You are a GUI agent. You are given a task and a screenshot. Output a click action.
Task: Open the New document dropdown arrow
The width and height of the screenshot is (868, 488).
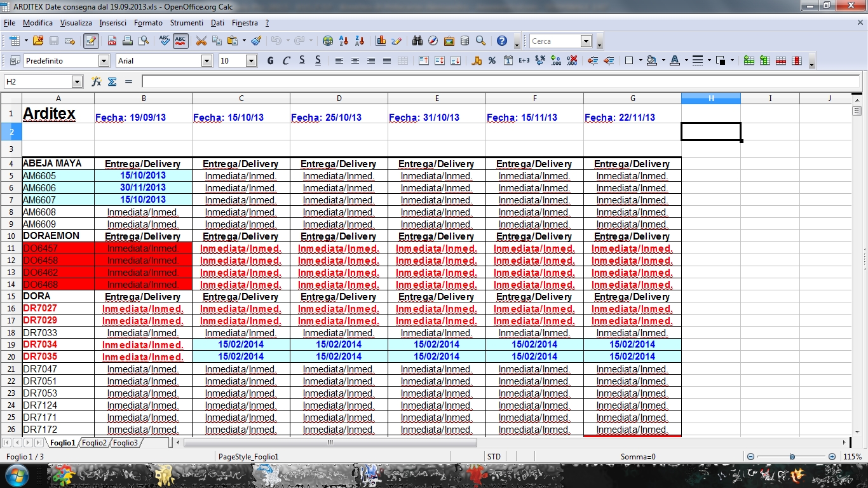coord(26,41)
